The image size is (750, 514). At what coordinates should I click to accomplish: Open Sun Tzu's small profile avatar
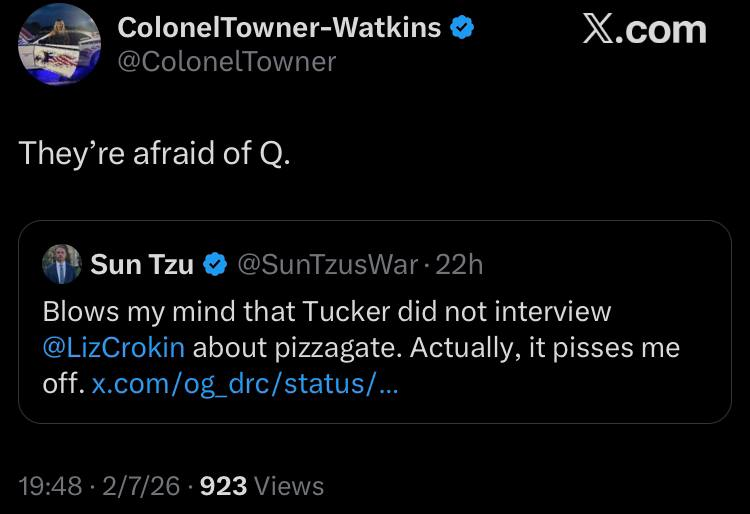pyautogui.click(x=61, y=264)
